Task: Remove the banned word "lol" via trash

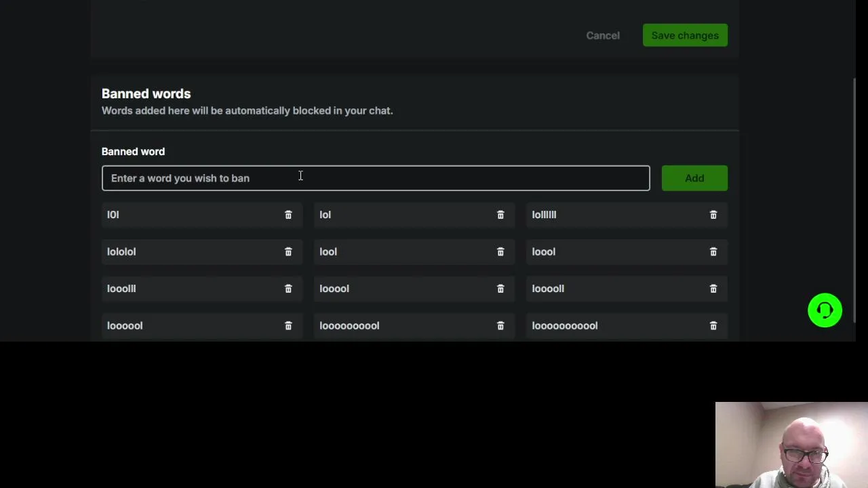Action: tap(500, 215)
